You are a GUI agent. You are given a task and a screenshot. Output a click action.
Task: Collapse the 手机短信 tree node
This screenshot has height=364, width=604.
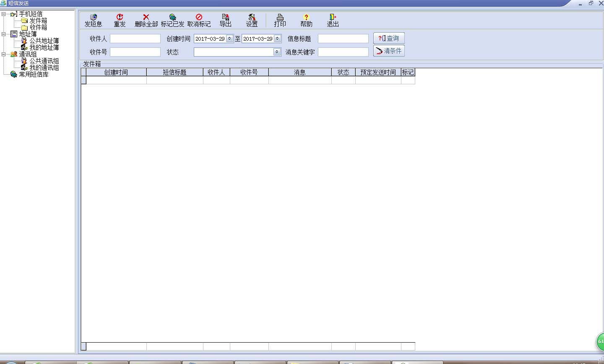tap(4, 14)
